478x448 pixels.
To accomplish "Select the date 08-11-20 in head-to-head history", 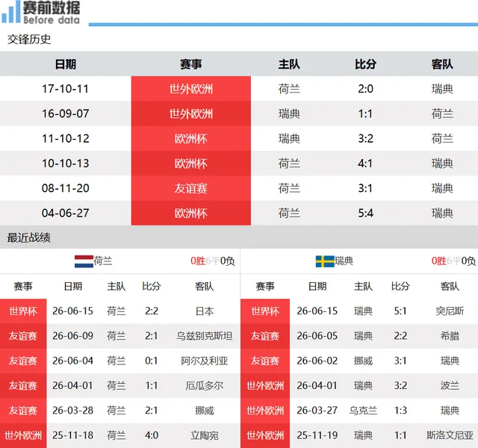I will [65, 188].
